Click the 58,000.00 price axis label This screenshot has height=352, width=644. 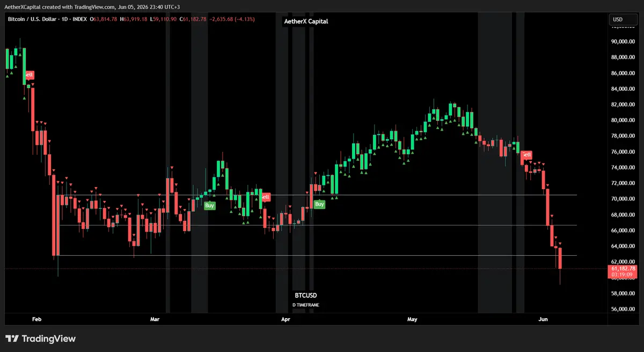(623, 293)
